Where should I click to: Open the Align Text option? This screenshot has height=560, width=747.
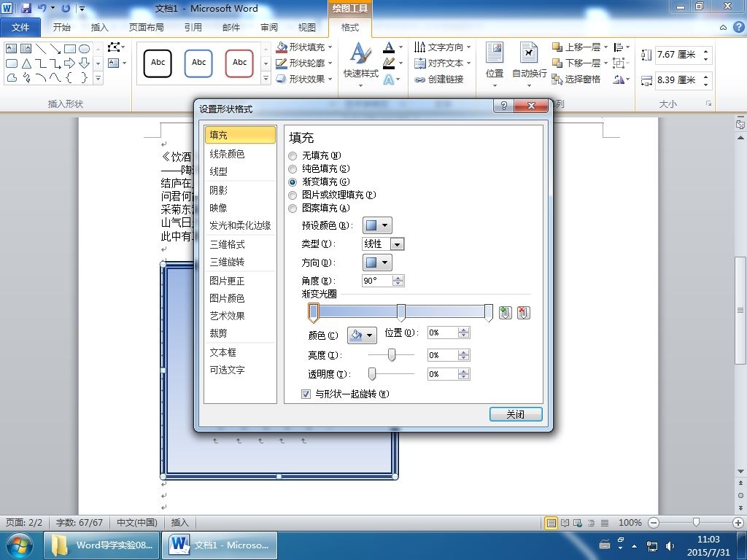[442, 63]
